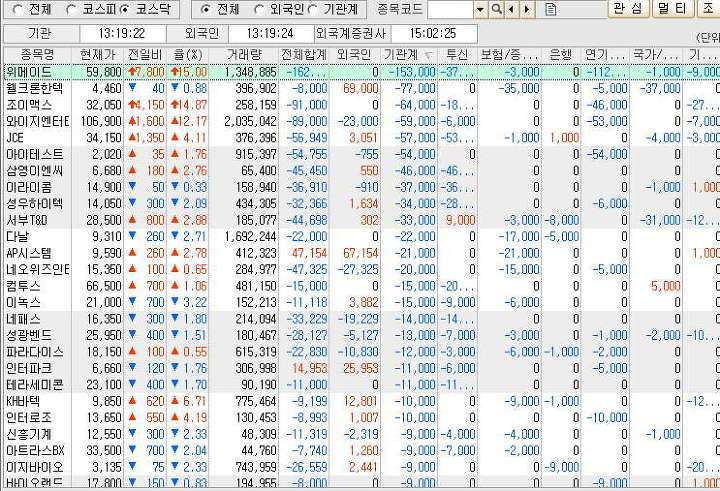Select the 인터로조 stock name
This screenshot has height=491, width=720.
[x=29, y=418]
